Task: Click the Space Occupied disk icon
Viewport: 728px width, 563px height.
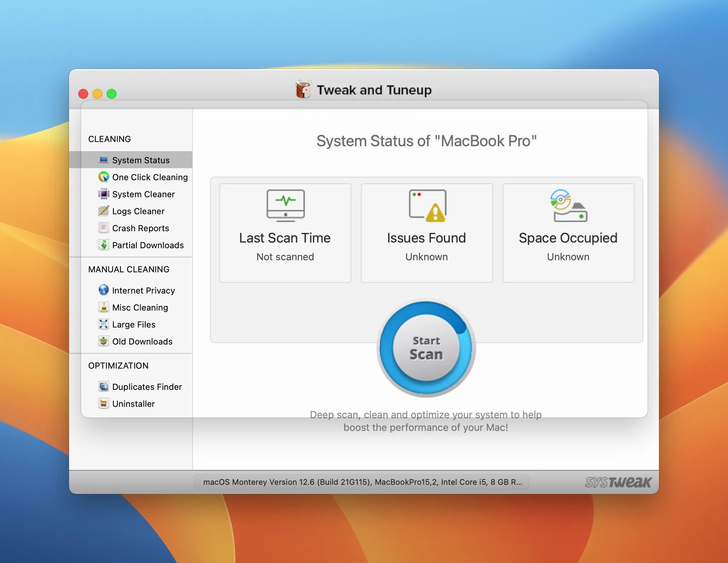Action: click(569, 206)
